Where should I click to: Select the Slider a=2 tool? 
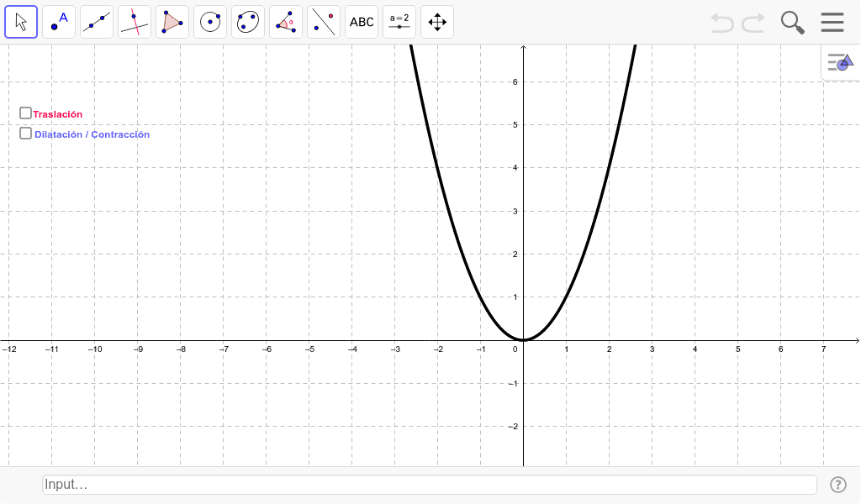[399, 22]
